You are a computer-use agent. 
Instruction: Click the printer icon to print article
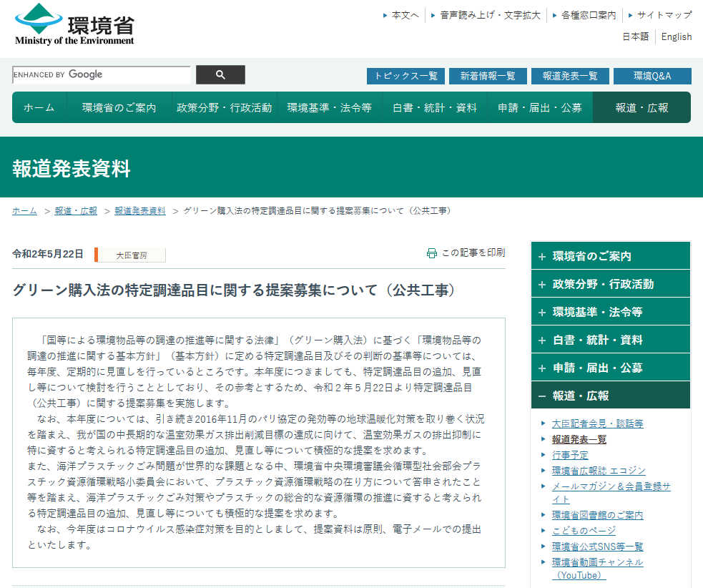click(431, 253)
